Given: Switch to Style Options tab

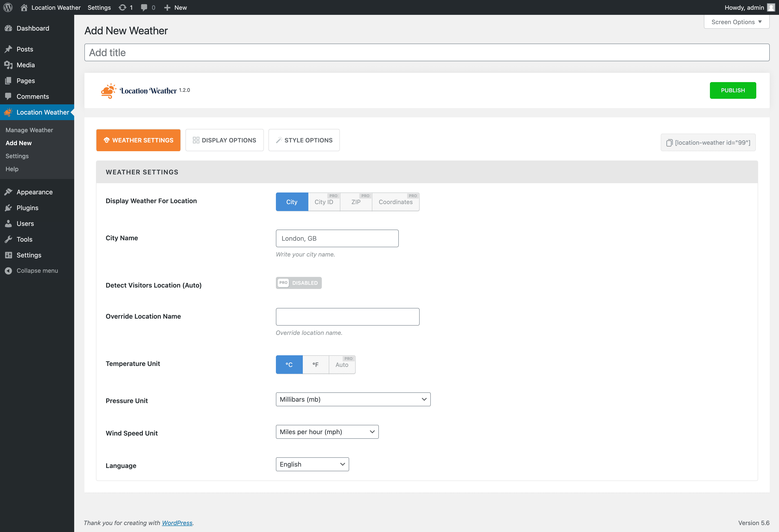Looking at the screenshot, I should (x=304, y=140).
